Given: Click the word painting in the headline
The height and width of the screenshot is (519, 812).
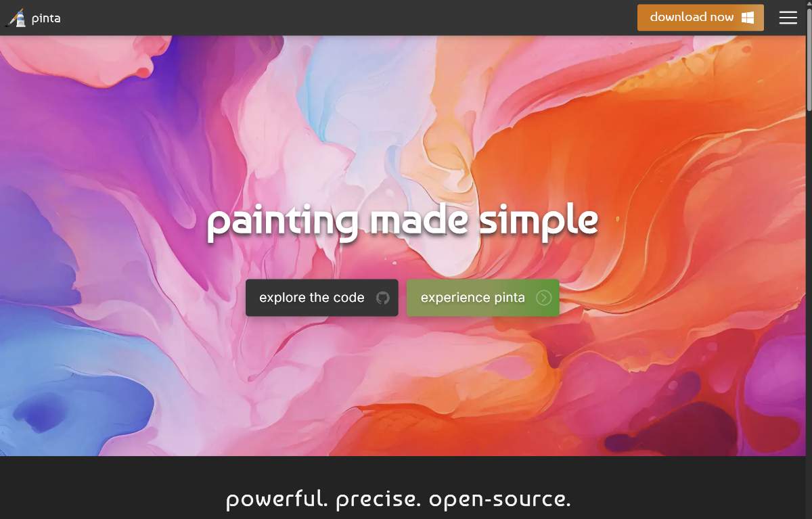Looking at the screenshot, I should [282, 222].
